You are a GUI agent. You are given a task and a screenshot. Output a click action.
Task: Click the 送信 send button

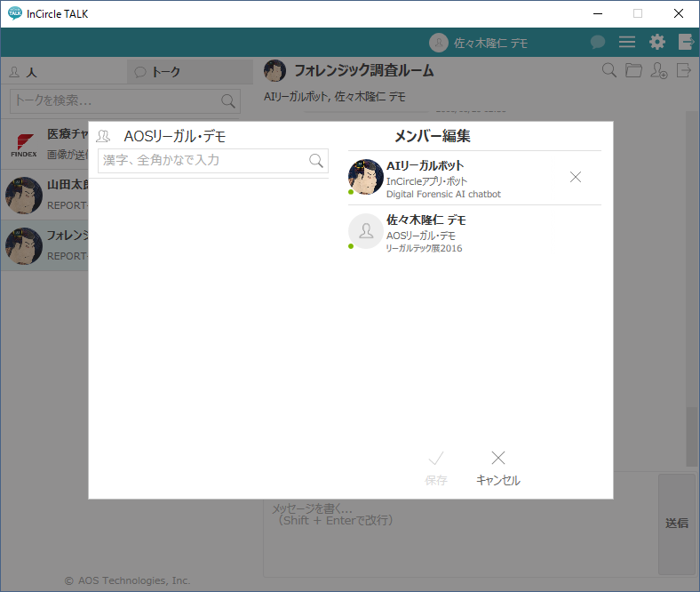click(676, 524)
